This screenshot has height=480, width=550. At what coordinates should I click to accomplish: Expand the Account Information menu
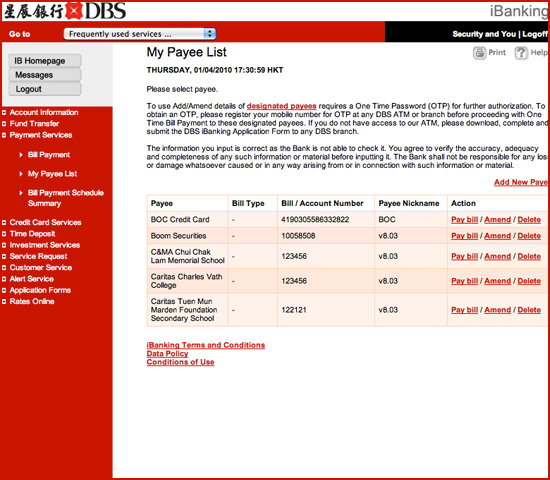point(44,112)
